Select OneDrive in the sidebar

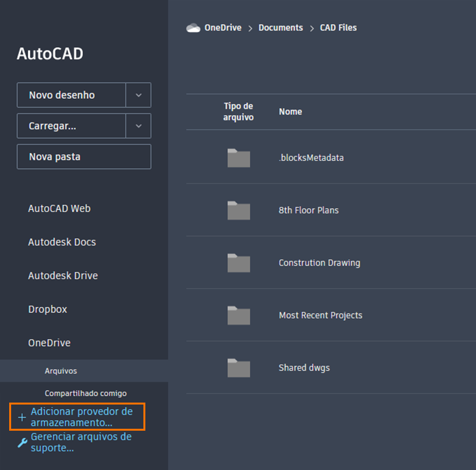click(49, 343)
